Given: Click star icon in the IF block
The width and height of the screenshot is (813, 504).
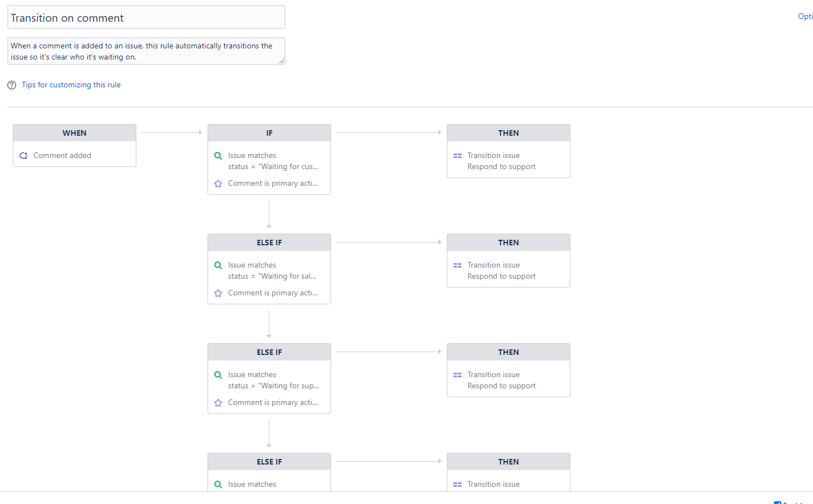Looking at the screenshot, I should pyautogui.click(x=218, y=184).
